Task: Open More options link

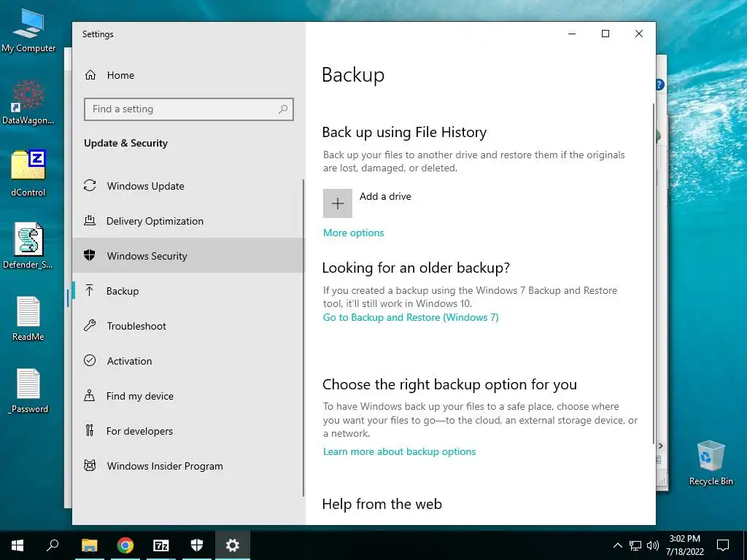Action: click(354, 233)
